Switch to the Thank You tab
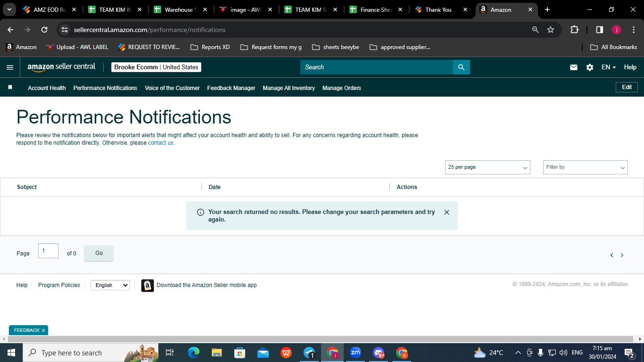This screenshot has width=644, height=362. pos(441,9)
